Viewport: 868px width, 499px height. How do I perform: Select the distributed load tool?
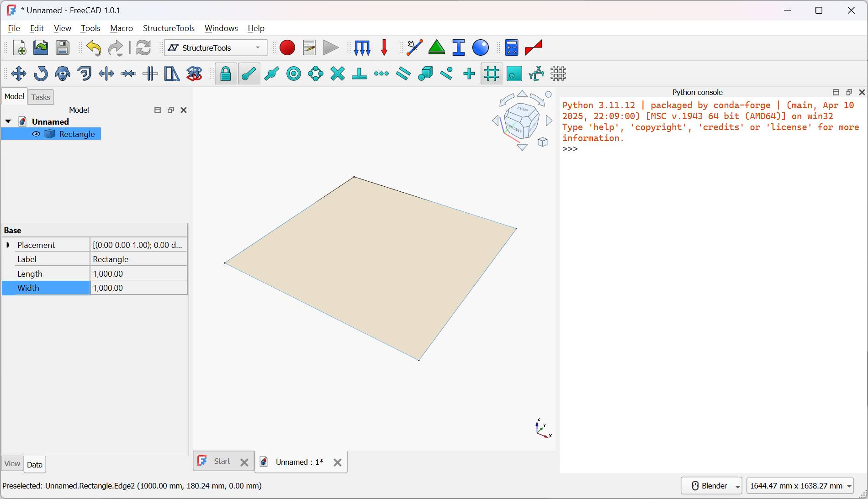point(362,48)
